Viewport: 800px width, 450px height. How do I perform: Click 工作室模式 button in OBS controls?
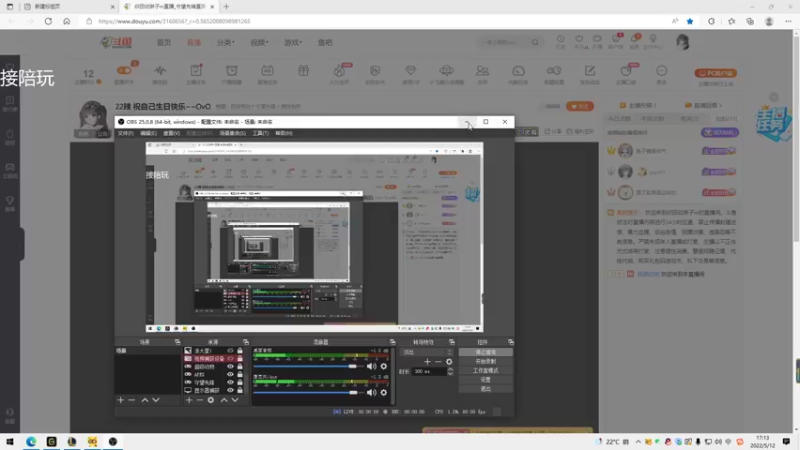pos(485,370)
